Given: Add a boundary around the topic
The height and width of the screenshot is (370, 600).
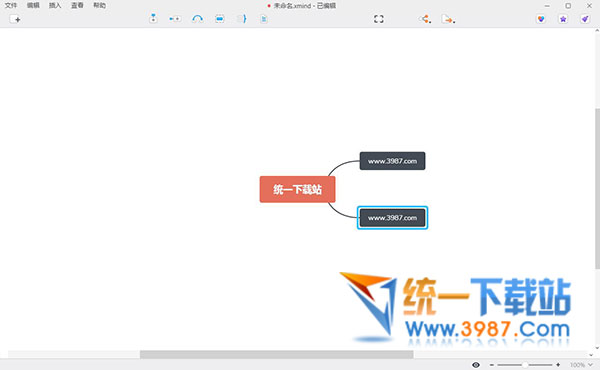Looking at the screenshot, I should point(220,19).
